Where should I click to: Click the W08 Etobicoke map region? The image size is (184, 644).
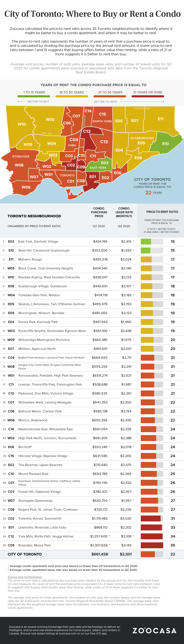(x=19, y=165)
